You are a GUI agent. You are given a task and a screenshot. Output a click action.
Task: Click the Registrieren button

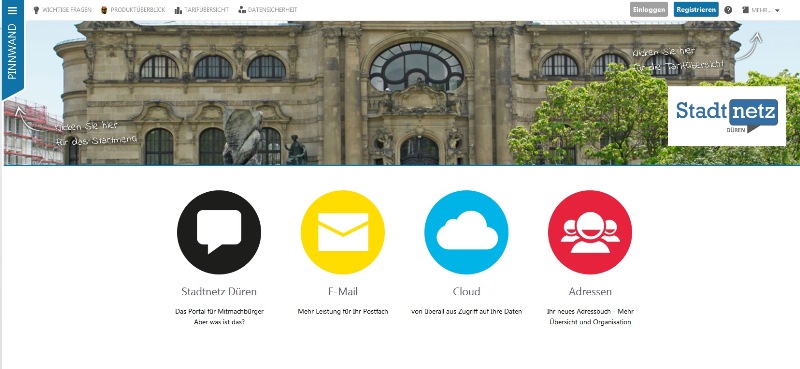click(x=696, y=10)
